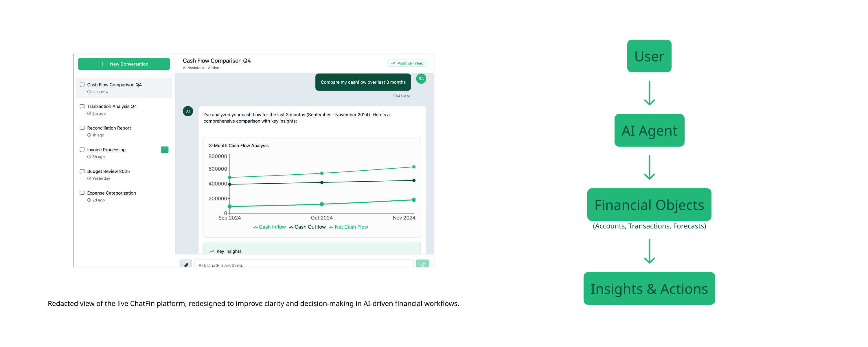Toggle Cash Inflow series in legend
The width and height of the screenshot is (868, 347).
[x=269, y=227]
